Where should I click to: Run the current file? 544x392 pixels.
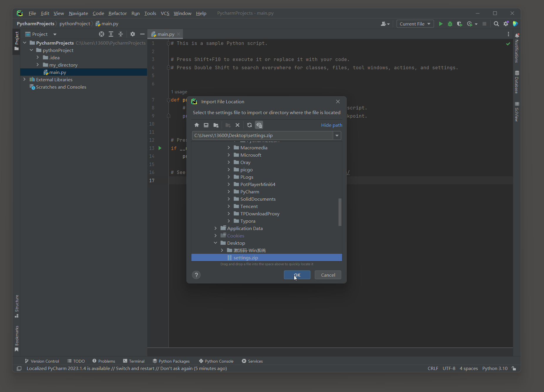click(441, 24)
